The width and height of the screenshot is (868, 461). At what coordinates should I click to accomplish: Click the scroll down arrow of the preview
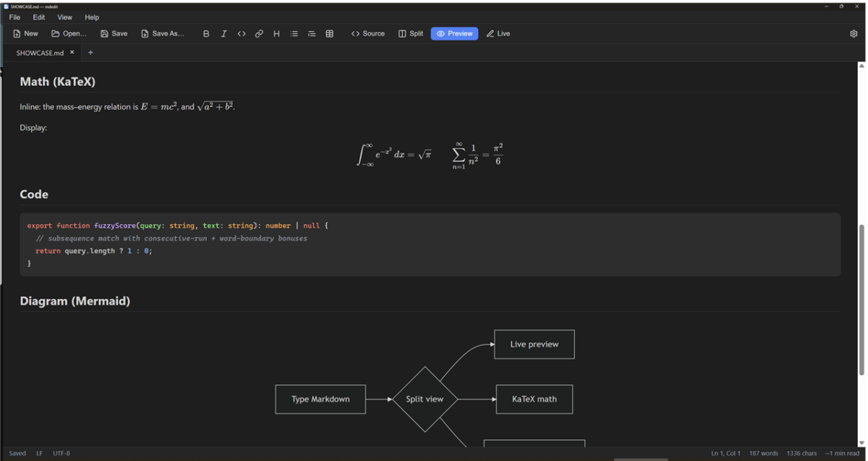click(861, 443)
